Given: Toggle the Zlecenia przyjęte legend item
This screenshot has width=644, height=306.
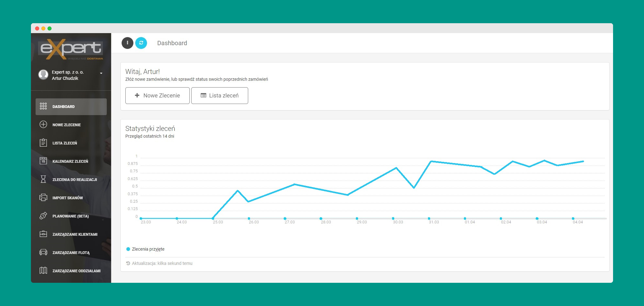Looking at the screenshot, I should point(145,249).
